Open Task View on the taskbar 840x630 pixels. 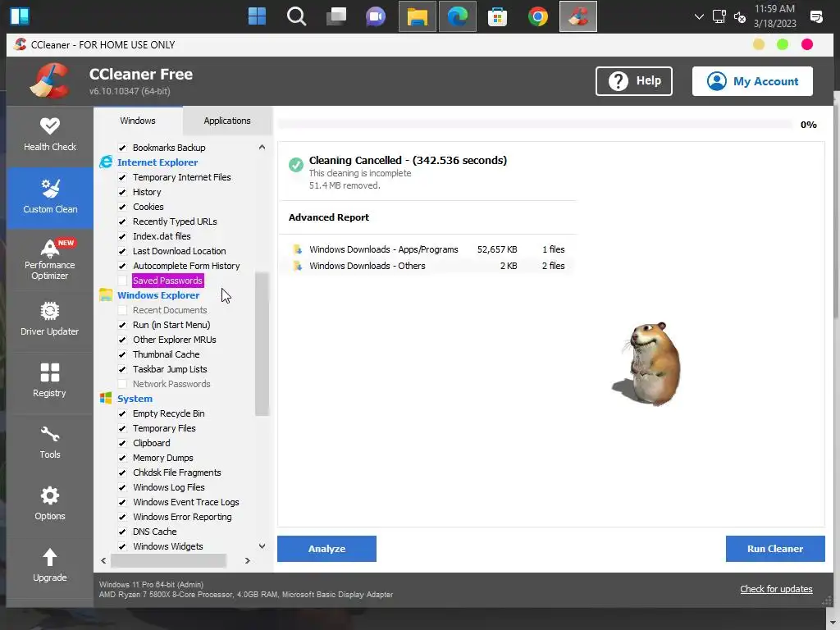tap(336, 16)
